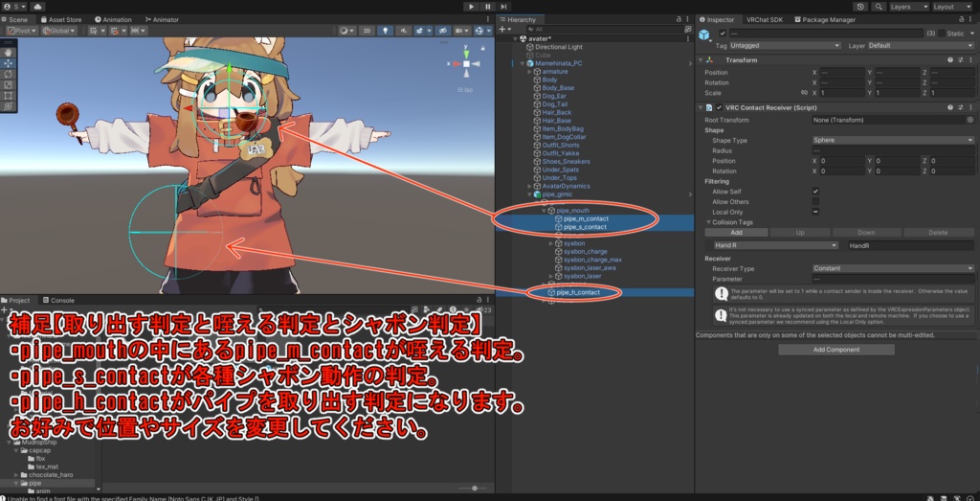Open the Layout dropdown
The height and width of the screenshot is (501, 980).
(x=952, y=7)
